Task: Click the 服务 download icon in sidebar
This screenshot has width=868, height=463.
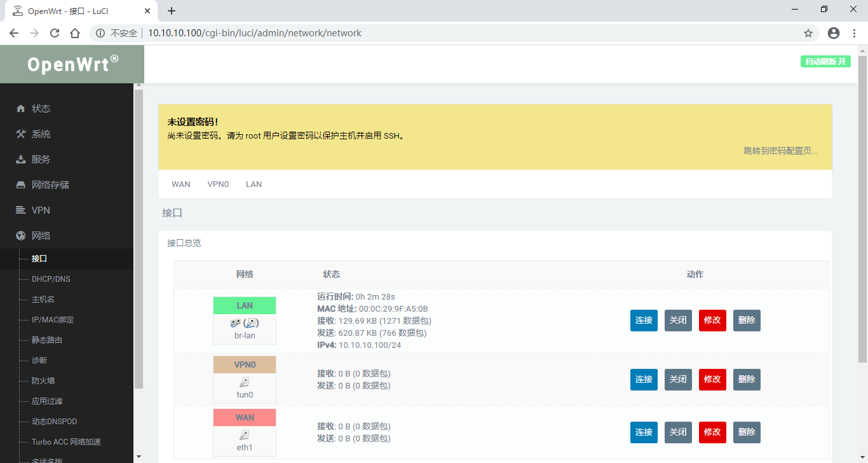Action: pos(21,160)
